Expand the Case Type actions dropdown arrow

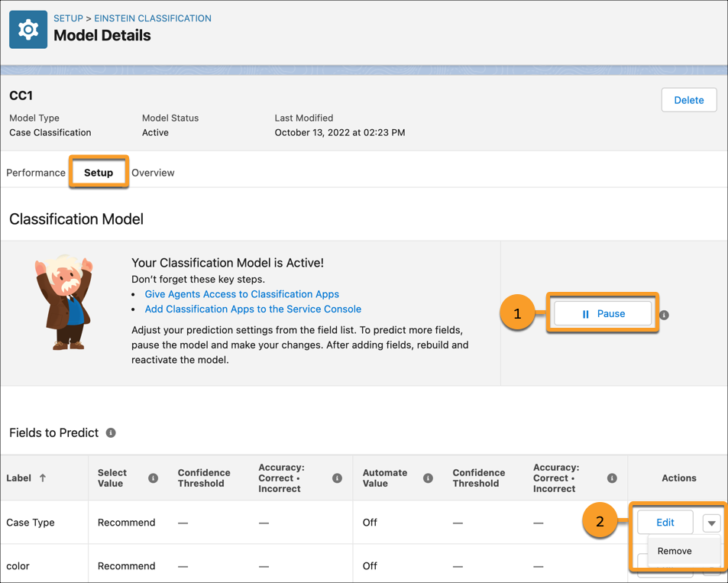pos(711,523)
